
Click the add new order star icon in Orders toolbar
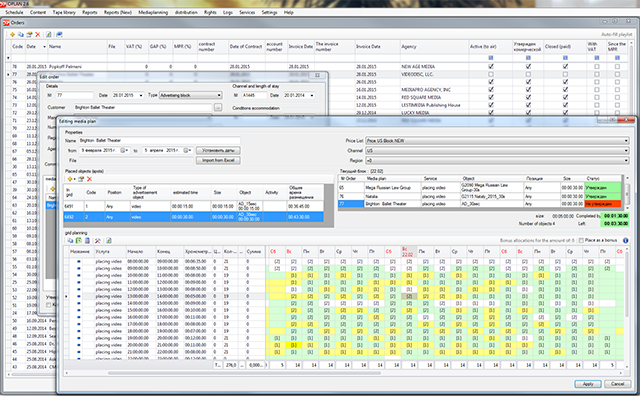click(12, 35)
